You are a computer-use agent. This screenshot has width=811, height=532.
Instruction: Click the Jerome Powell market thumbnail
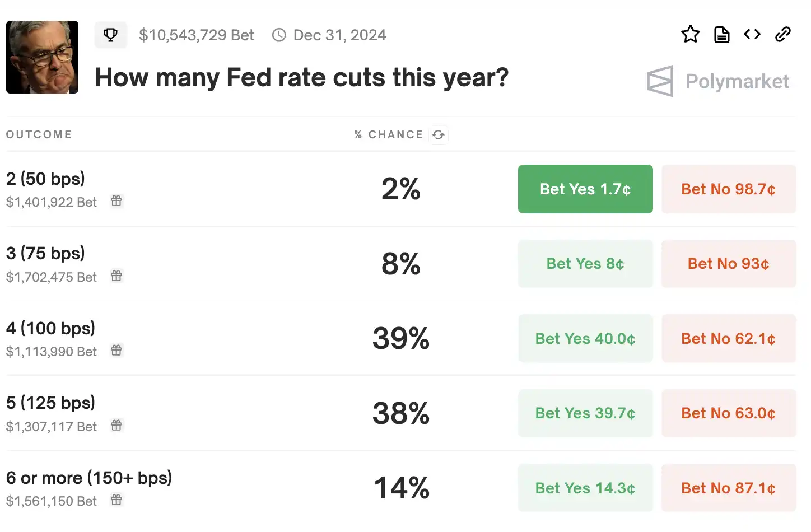click(x=43, y=57)
